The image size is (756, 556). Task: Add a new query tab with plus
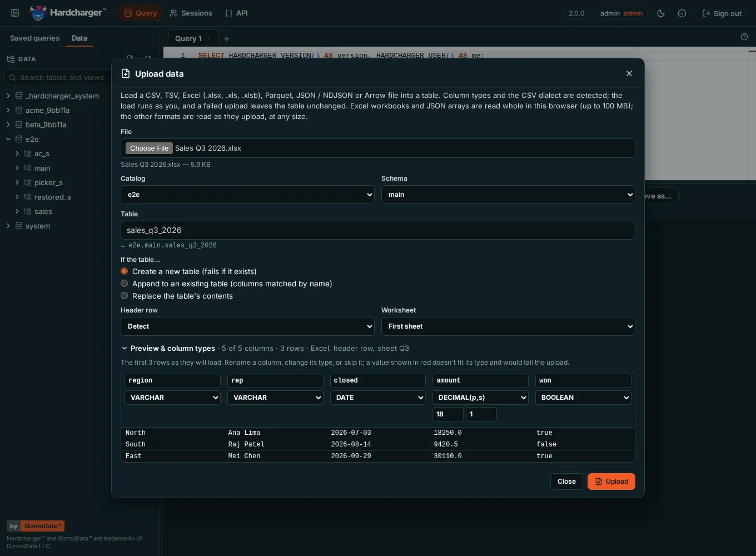click(227, 39)
